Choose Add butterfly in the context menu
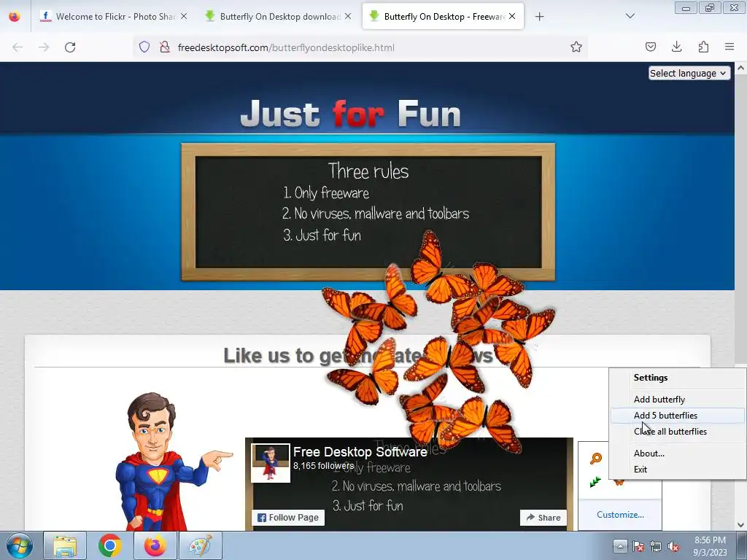 [678, 400]
